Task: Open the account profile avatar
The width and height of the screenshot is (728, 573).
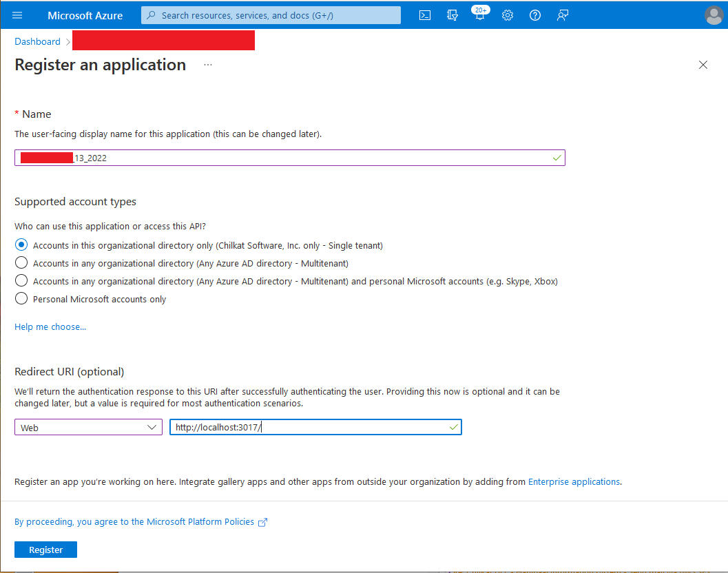Action: pyautogui.click(x=714, y=15)
